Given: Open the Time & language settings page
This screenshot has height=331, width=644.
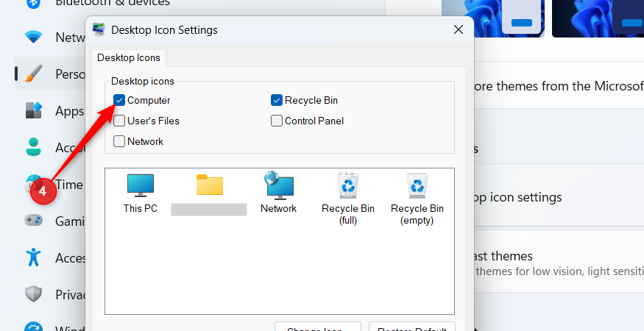Looking at the screenshot, I should tap(69, 185).
